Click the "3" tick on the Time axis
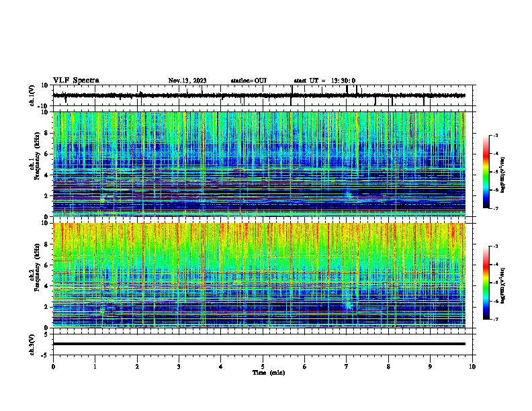Image resolution: width=532 pixels, height=411 pixels. 179,367
